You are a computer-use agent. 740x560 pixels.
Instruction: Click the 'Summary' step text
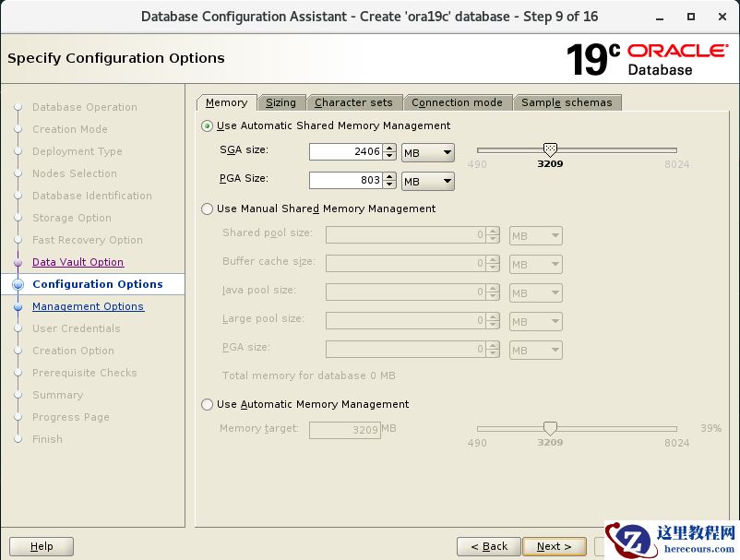[x=57, y=396]
